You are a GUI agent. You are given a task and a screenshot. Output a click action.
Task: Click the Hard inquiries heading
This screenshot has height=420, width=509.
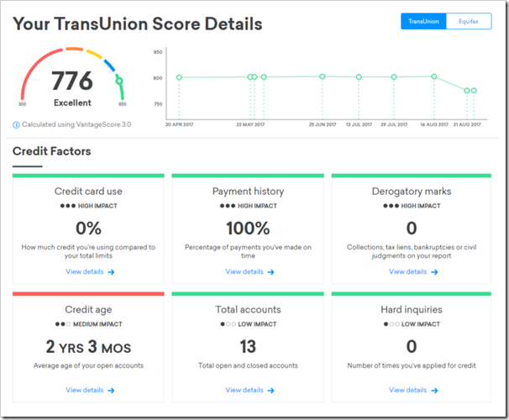(412, 310)
